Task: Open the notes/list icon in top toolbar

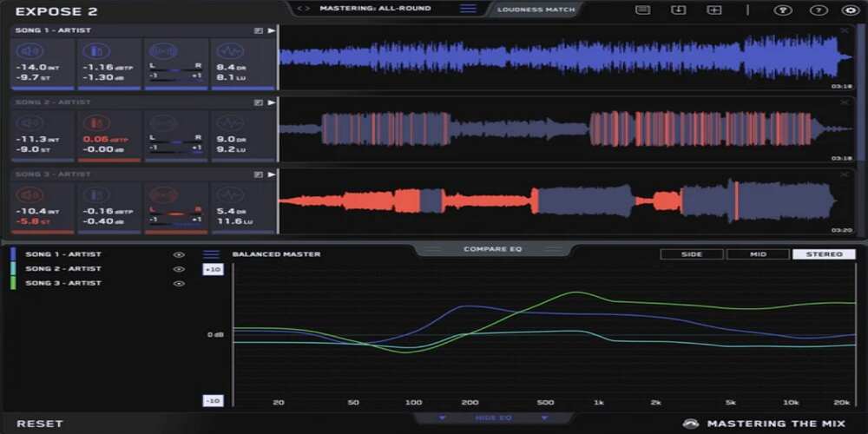Action: click(642, 10)
